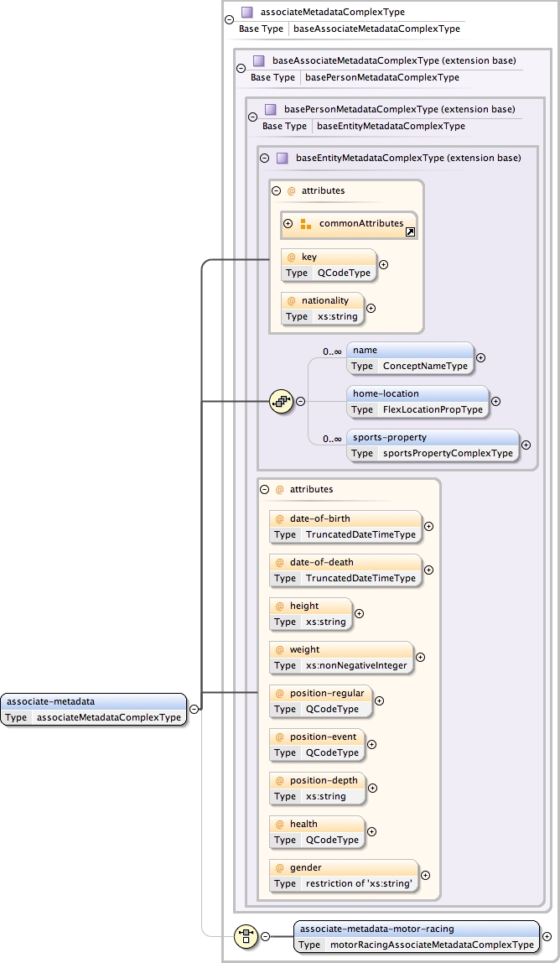The width and height of the screenshot is (560, 963).
Task: Click the choice compositor icon near associate-metadata-motor-racing
Action: pyautogui.click(x=246, y=936)
